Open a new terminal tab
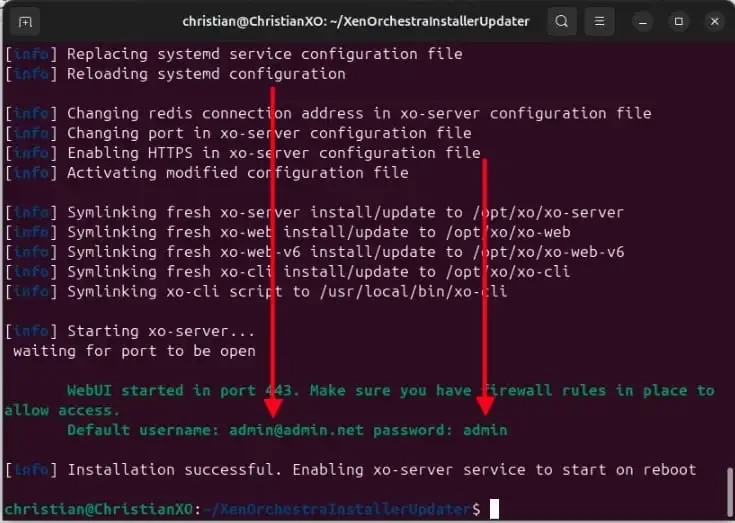This screenshot has height=523, width=735. [x=25, y=22]
